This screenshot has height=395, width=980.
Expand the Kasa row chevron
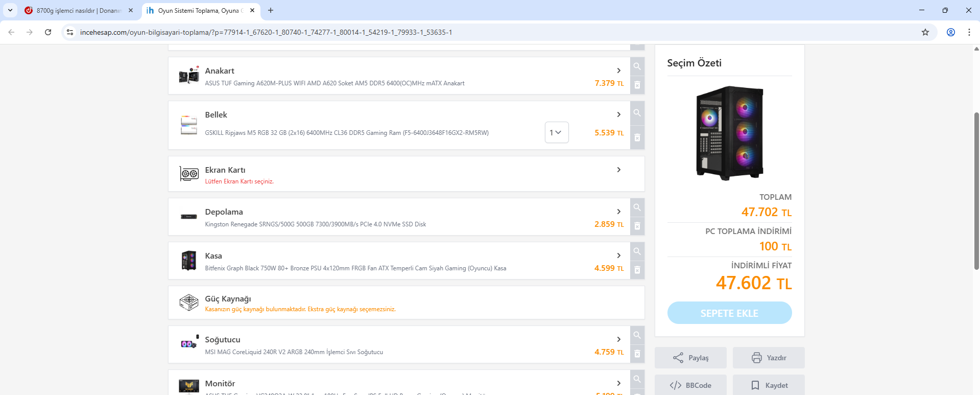[x=619, y=255]
